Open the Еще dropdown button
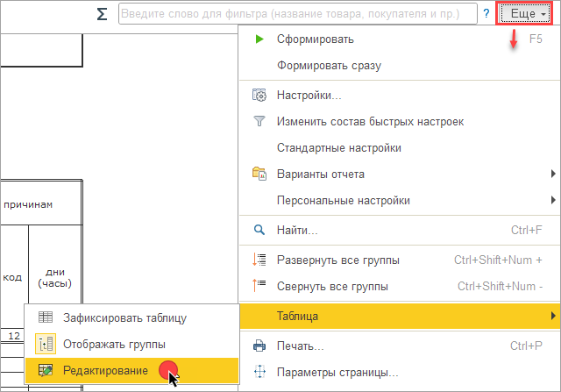The width and height of the screenshot is (561, 392). click(525, 15)
